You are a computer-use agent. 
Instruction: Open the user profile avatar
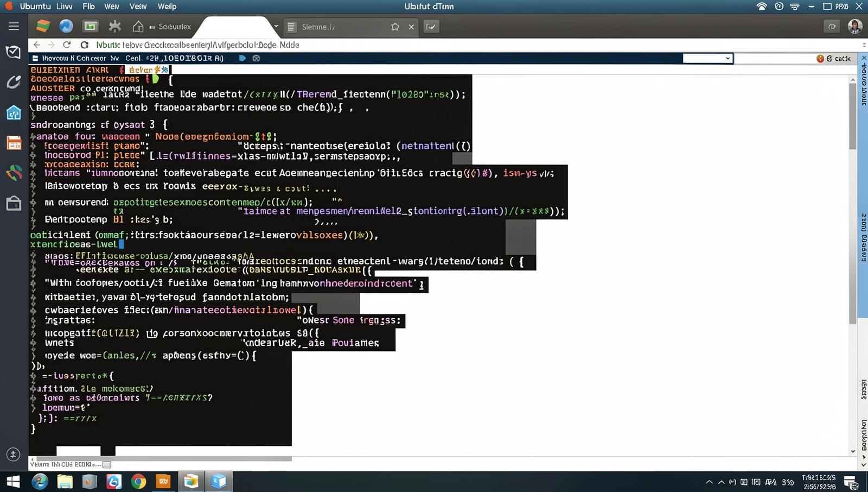855,26
